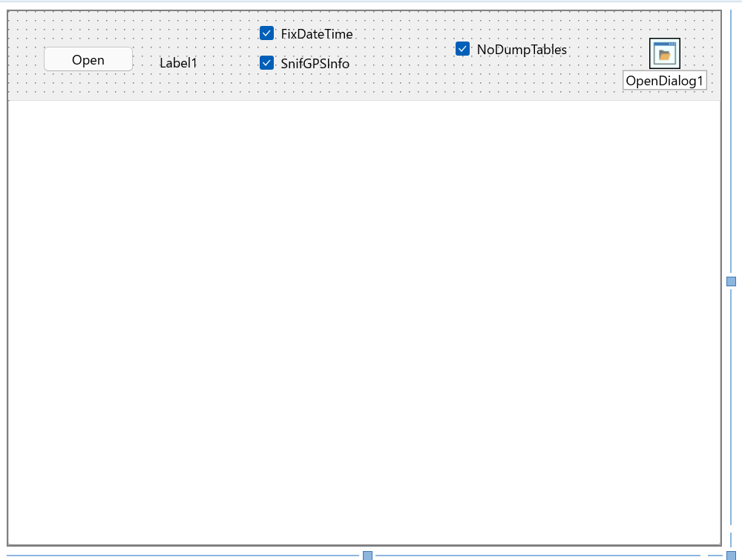
Task: Click empty dotted panel left of Open button
Action: pyautogui.click(x=26, y=59)
